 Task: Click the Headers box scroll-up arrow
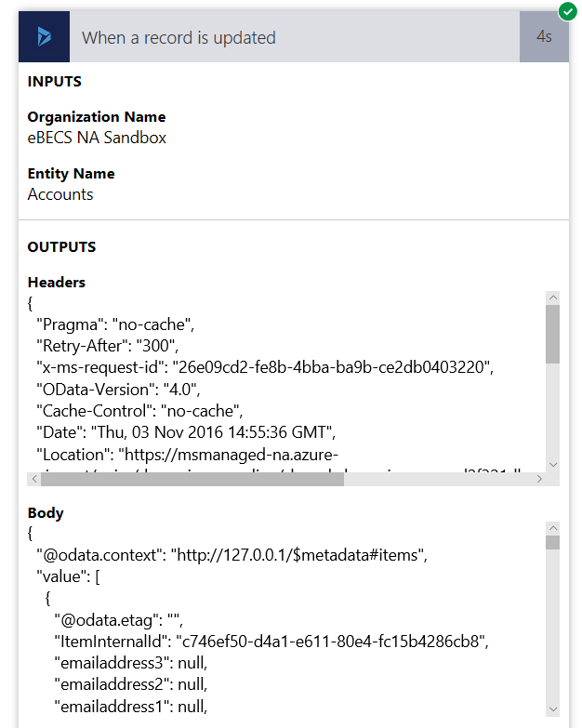[553, 298]
